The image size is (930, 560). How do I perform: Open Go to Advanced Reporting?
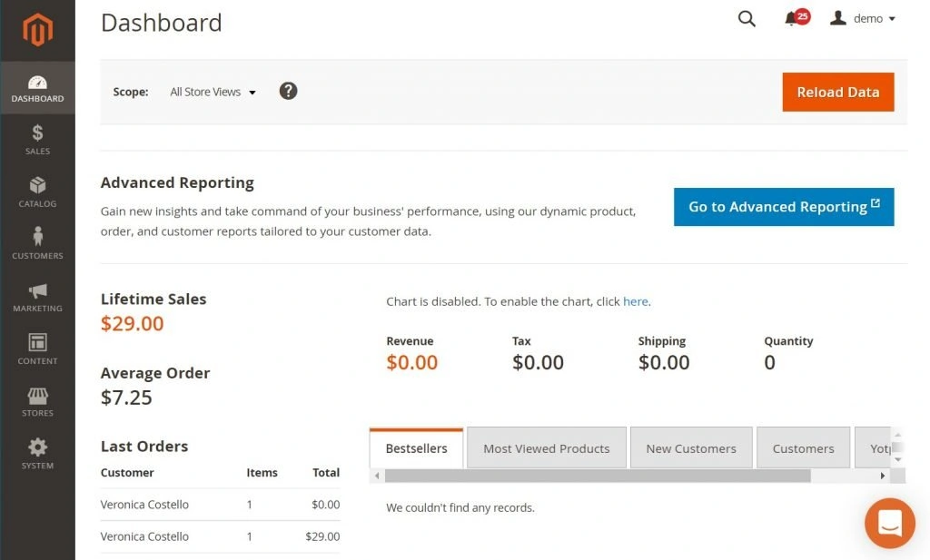tap(783, 207)
